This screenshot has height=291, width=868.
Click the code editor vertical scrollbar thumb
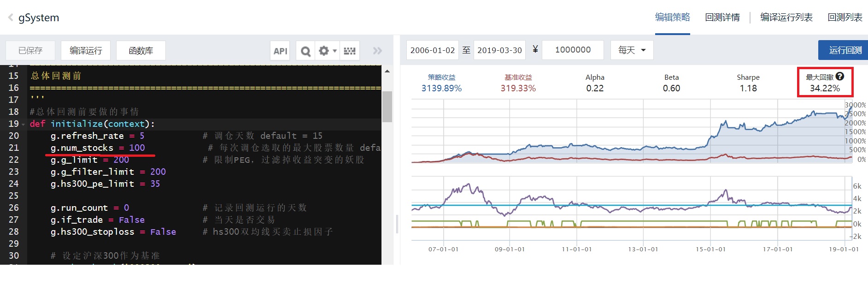(x=387, y=106)
